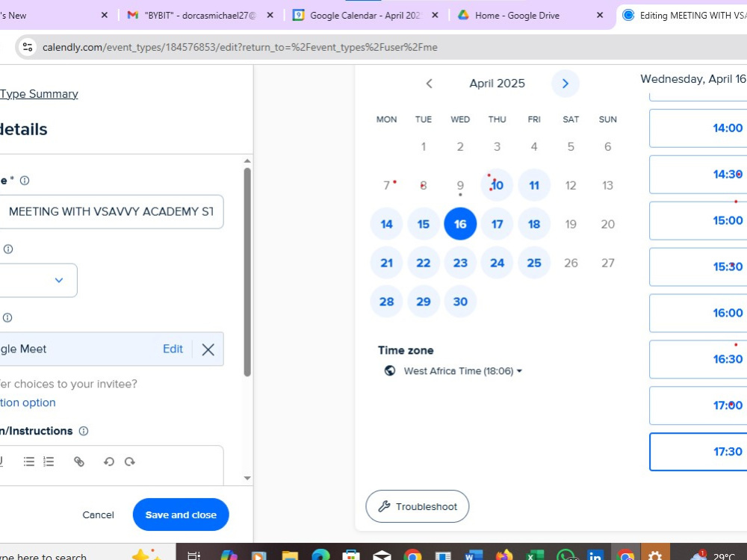Click the Cancel button

[98, 514]
